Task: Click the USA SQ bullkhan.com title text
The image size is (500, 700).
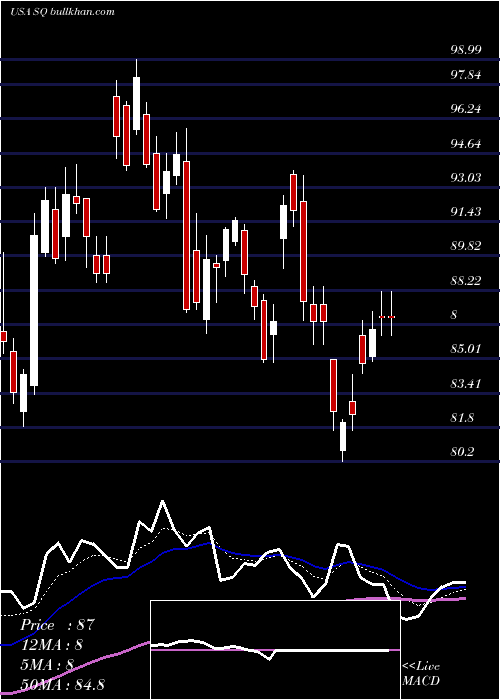Action: pos(62,12)
